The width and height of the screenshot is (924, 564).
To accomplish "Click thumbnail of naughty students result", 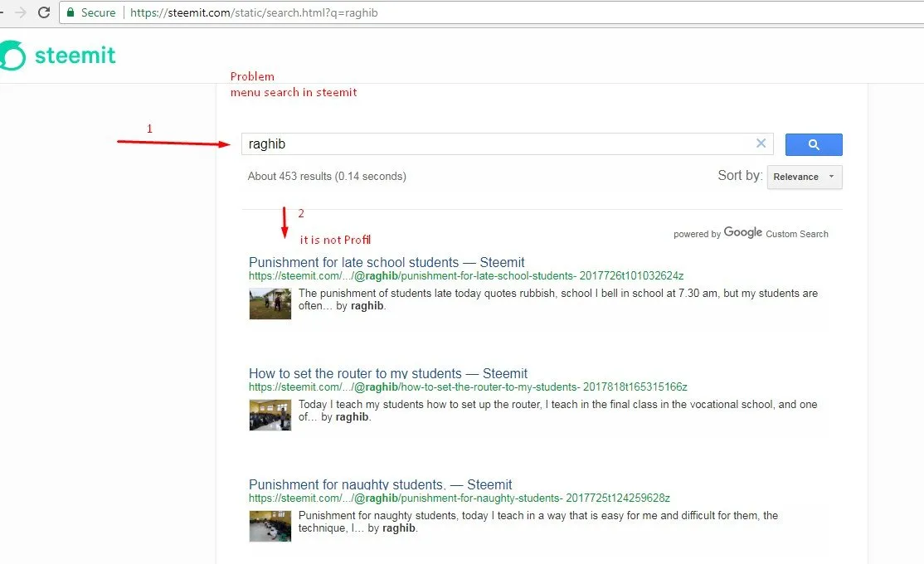I will tap(270, 526).
